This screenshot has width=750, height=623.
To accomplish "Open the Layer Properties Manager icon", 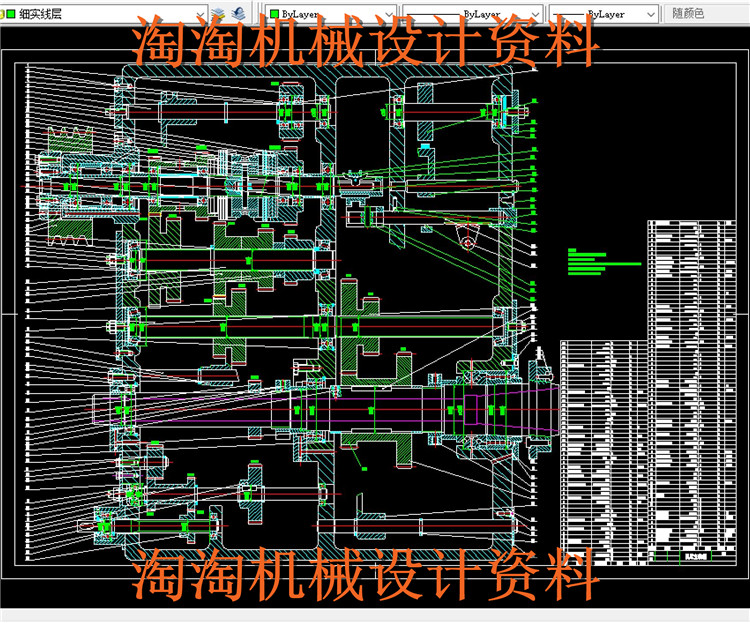I will [x=218, y=13].
